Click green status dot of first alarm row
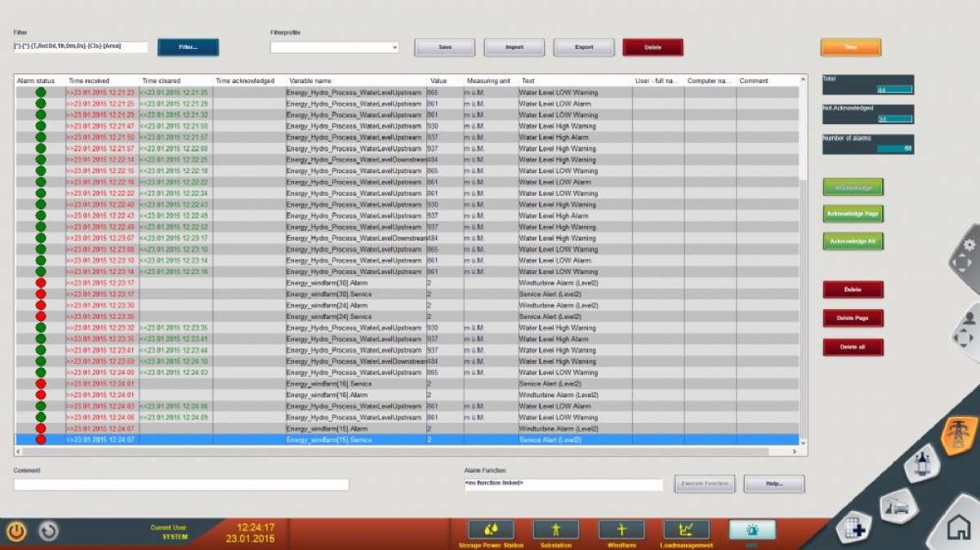This screenshot has width=980, height=550. pos(41,92)
